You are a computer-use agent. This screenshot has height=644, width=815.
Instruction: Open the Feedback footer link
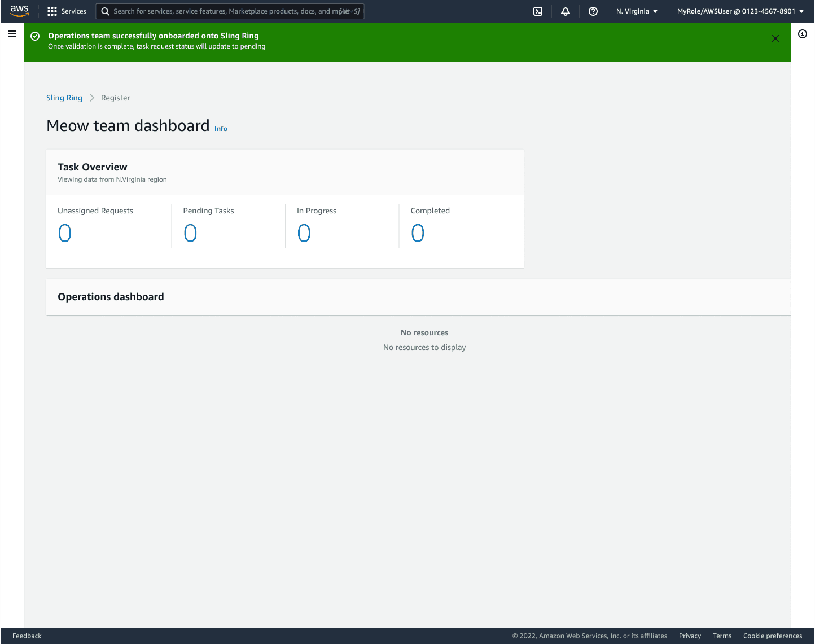click(27, 636)
